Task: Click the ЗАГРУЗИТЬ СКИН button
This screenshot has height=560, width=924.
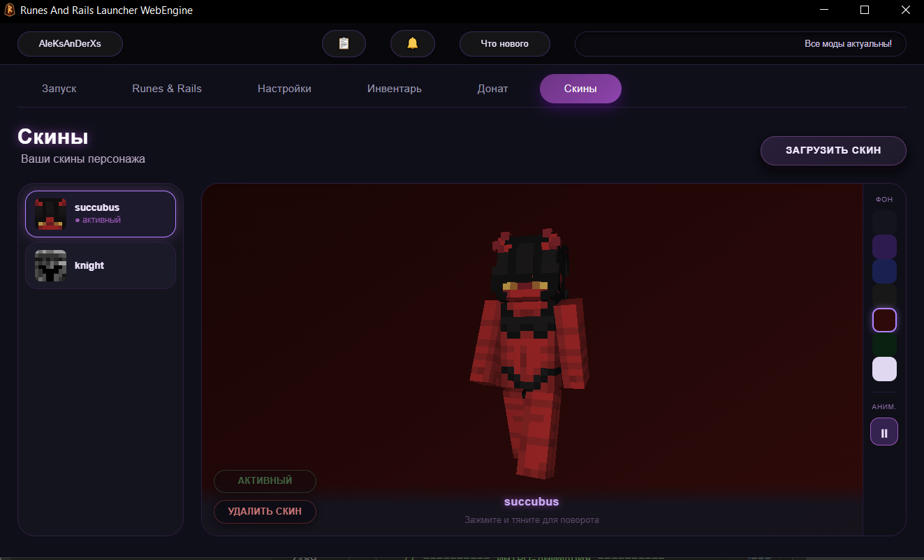Action: (833, 150)
